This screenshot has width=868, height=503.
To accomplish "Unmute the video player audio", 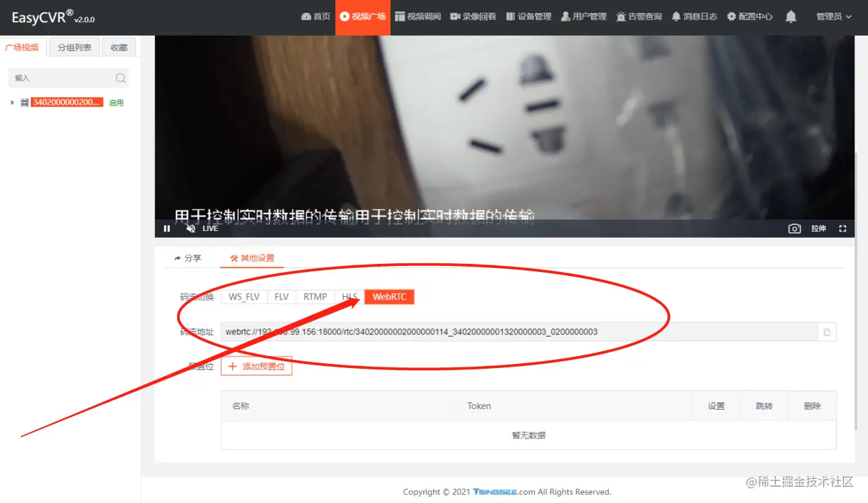I will (x=191, y=228).
